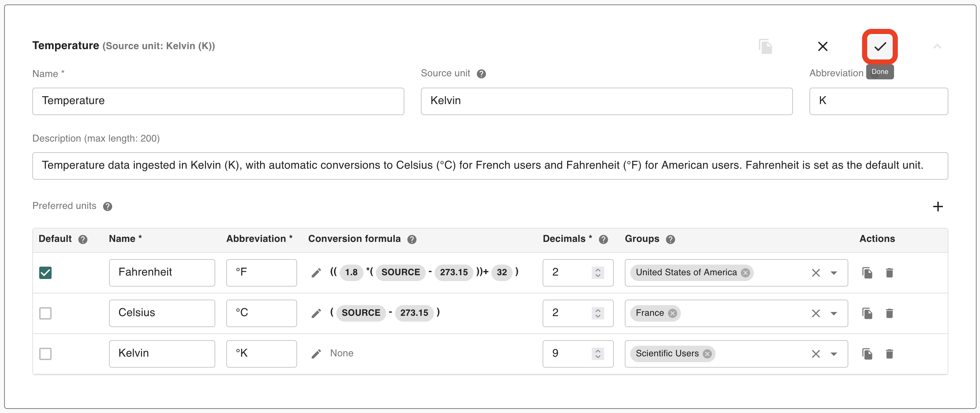Uncheck the Fahrenheit default checkbox
Viewport: 980px width, 413px height.
point(45,273)
